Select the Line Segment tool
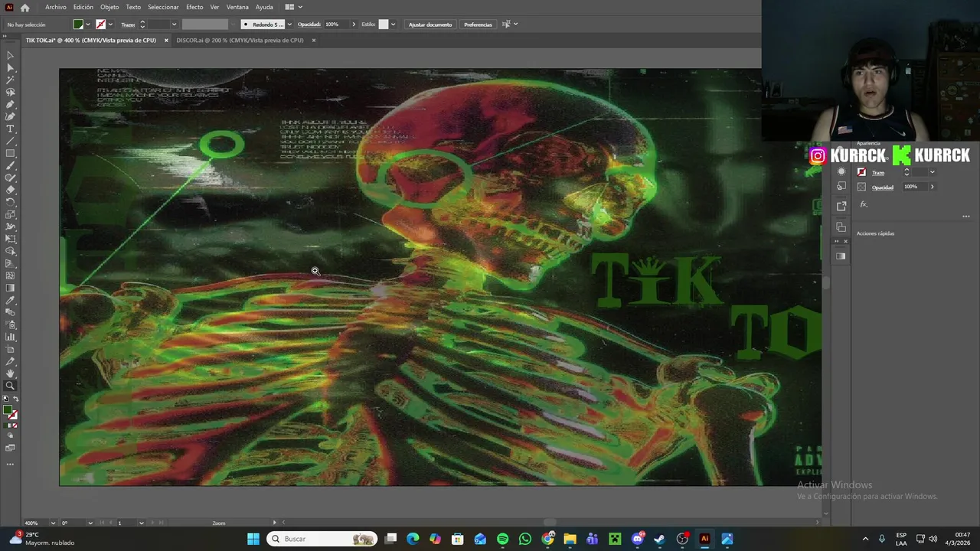The width and height of the screenshot is (980, 551). click(10, 141)
